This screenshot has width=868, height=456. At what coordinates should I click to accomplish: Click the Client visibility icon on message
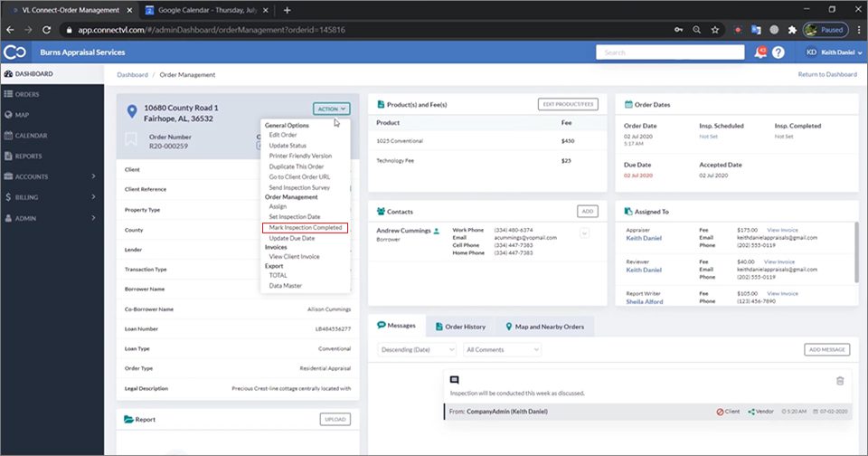(x=720, y=412)
